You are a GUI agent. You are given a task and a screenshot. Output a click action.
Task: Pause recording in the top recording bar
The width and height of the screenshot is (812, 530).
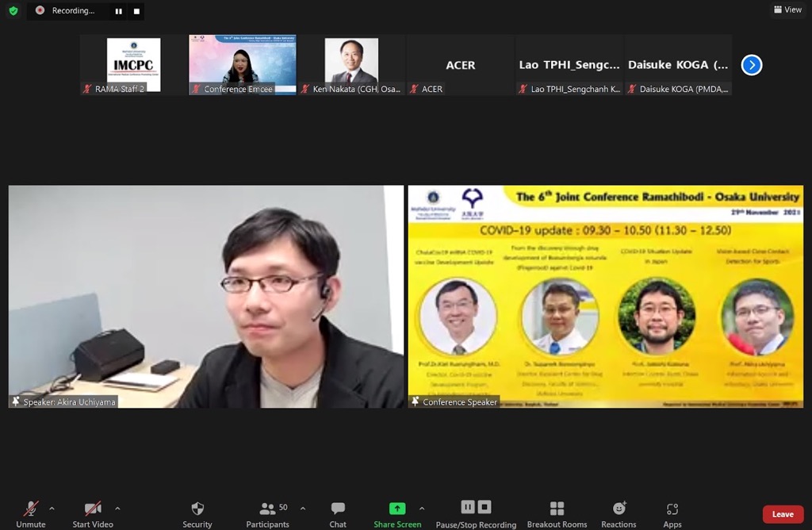click(x=119, y=11)
